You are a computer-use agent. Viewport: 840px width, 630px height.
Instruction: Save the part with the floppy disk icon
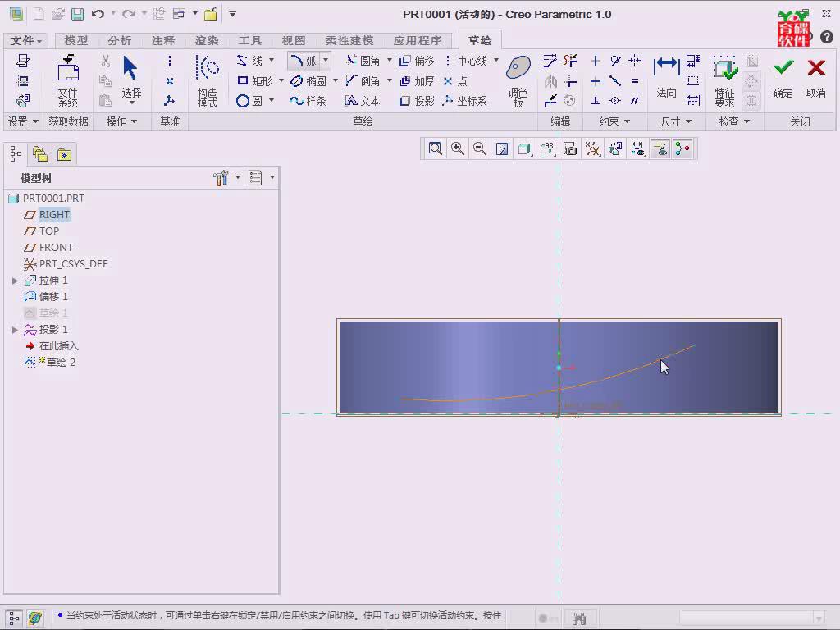78,14
